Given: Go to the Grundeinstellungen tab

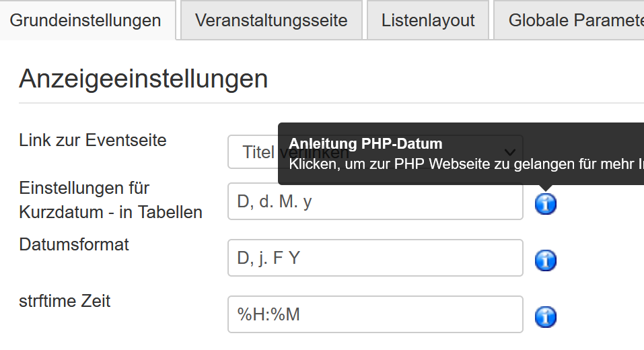Looking at the screenshot, I should click(85, 20).
